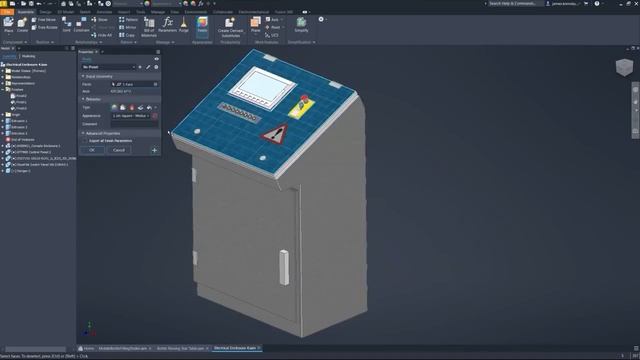Select the Pattern tool
Viewport: 640px width, 360px height.
(128, 20)
